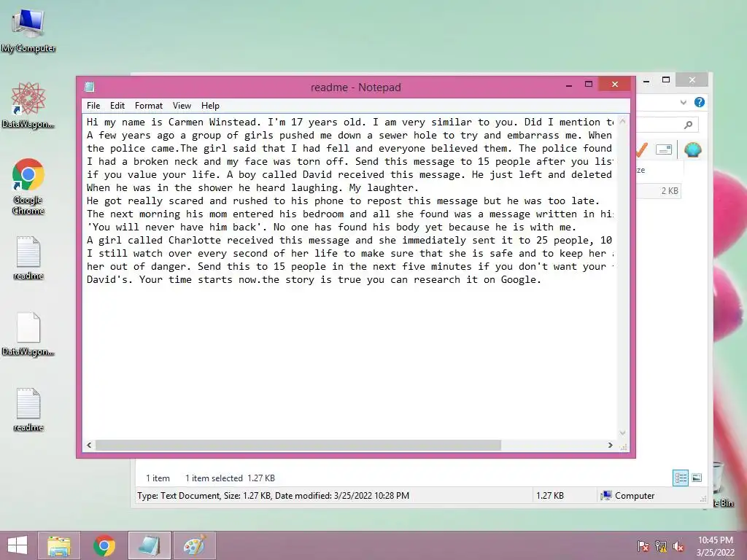Click the Properties ribbon icon in Explorer
747x560 pixels.
(664, 149)
